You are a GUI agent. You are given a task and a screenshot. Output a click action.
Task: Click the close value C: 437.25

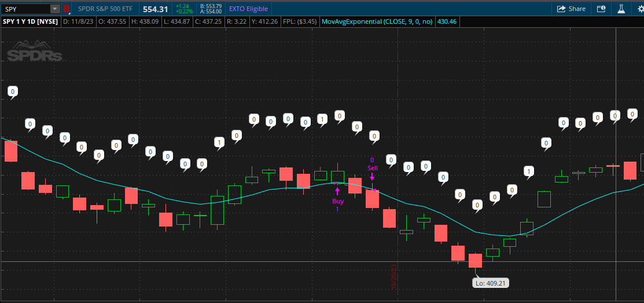point(208,22)
